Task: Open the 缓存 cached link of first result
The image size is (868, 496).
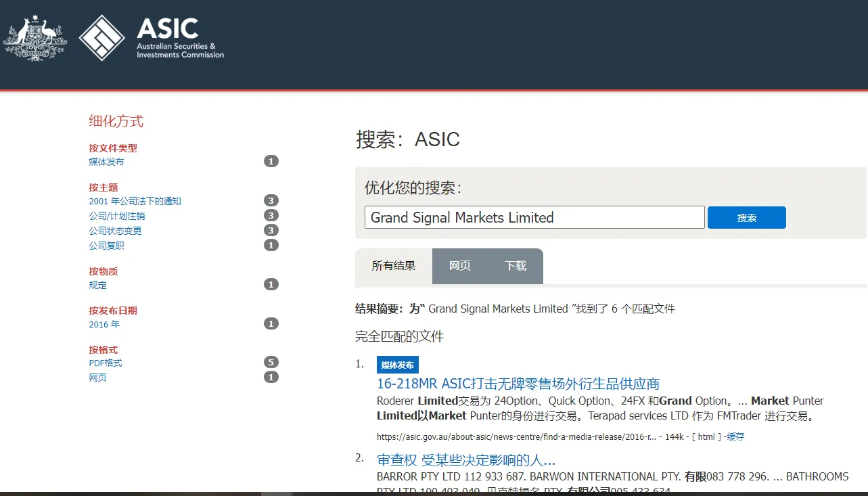Action: point(735,436)
